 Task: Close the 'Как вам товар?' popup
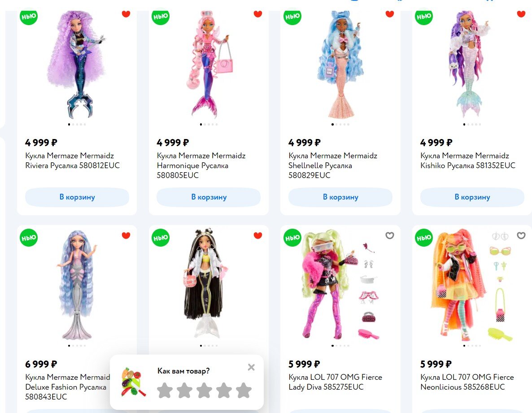[x=251, y=367]
